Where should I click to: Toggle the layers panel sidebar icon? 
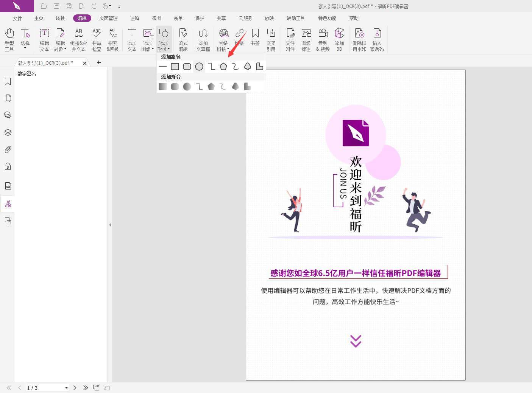tap(8, 132)
